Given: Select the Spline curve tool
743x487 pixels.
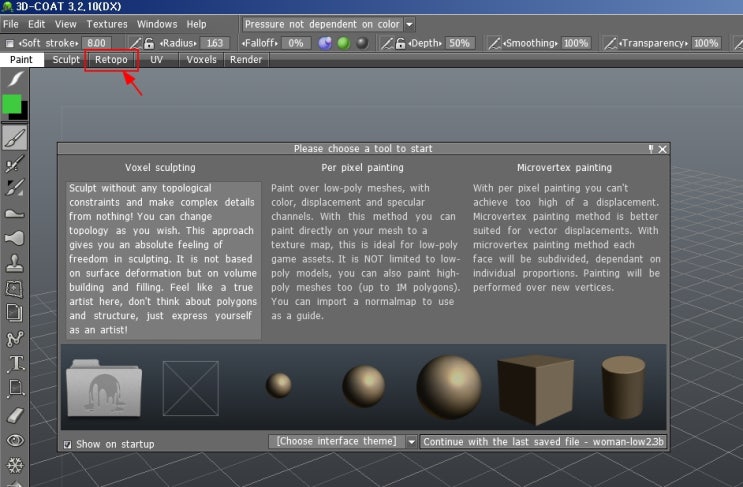Looking at the screenshot, I should (15, 338).
